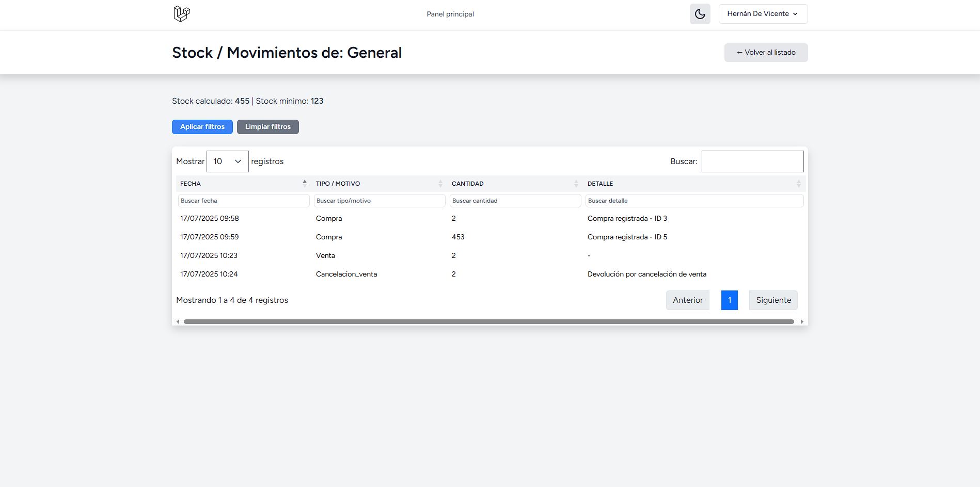Focus the Buscar global search field

(752, 161)
